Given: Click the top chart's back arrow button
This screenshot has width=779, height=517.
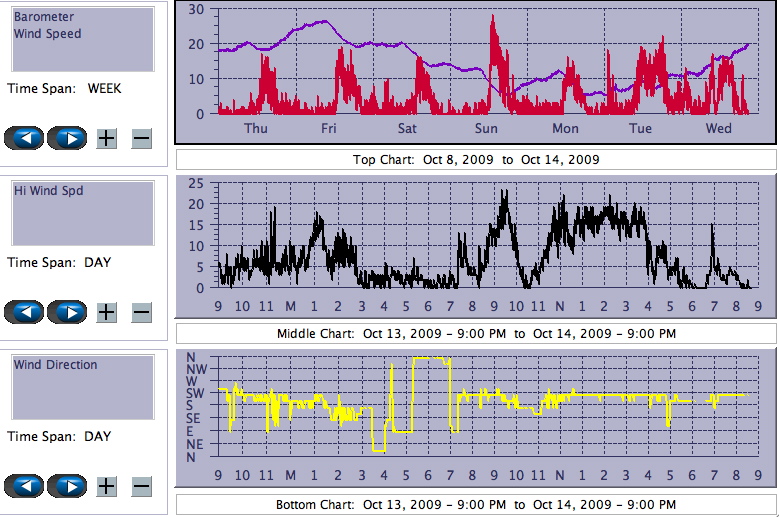Looking at the screenshot, I should click(24, 138).
